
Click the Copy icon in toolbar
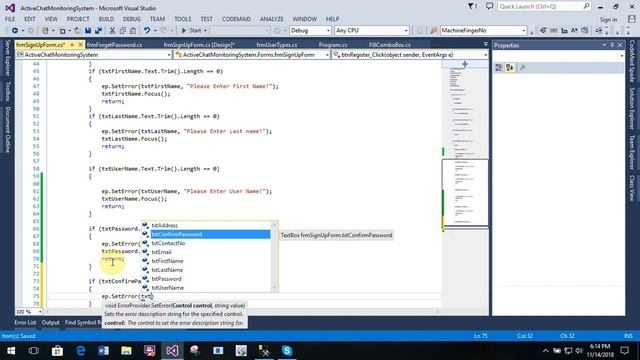122,31
